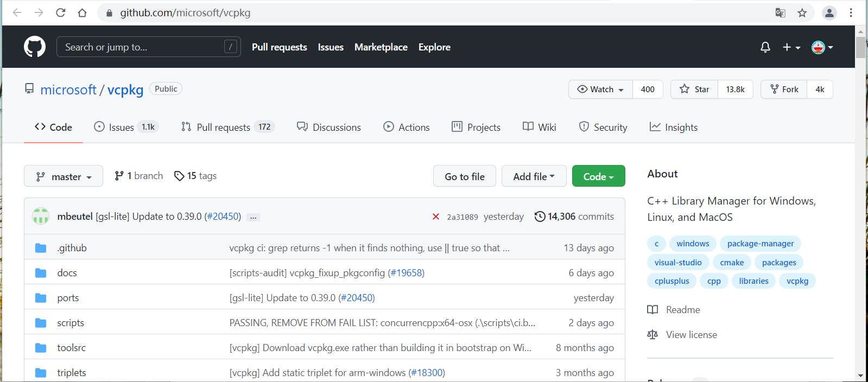Bookmark this page with star icon
The width and height of the screenshot is (868, 382).
(802, 12)
